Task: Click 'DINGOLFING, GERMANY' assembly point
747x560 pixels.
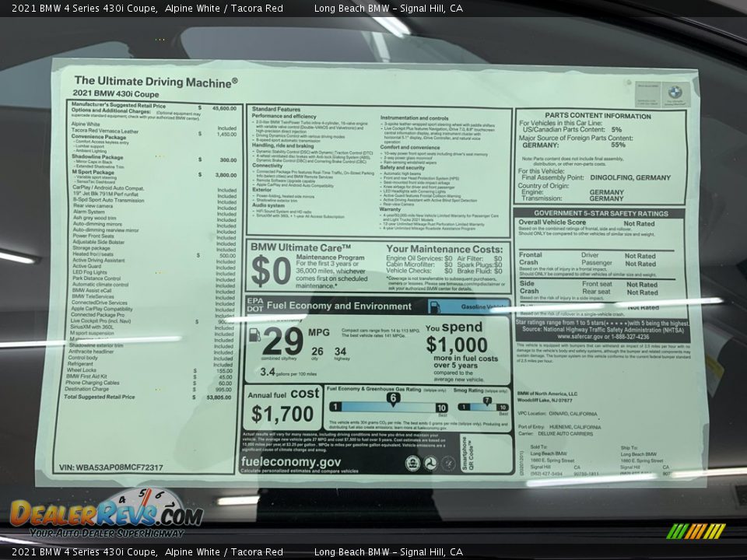Action: (x=630, y=177)
